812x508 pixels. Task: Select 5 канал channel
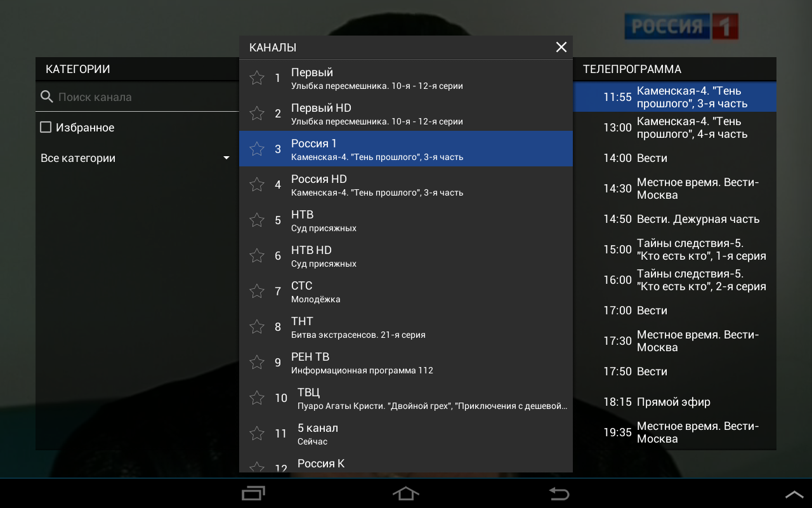point(406,433)
